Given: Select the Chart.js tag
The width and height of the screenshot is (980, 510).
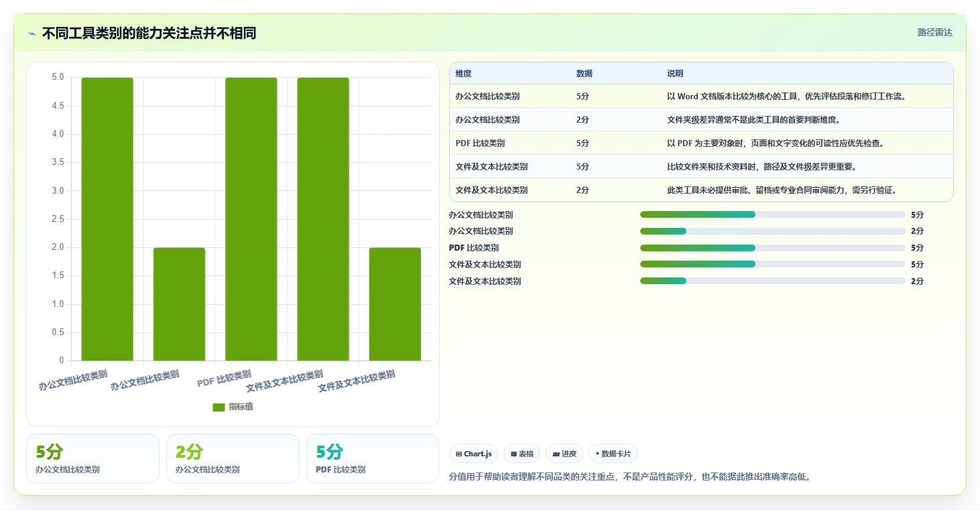Looking at the screenshot, I should 473,454.
